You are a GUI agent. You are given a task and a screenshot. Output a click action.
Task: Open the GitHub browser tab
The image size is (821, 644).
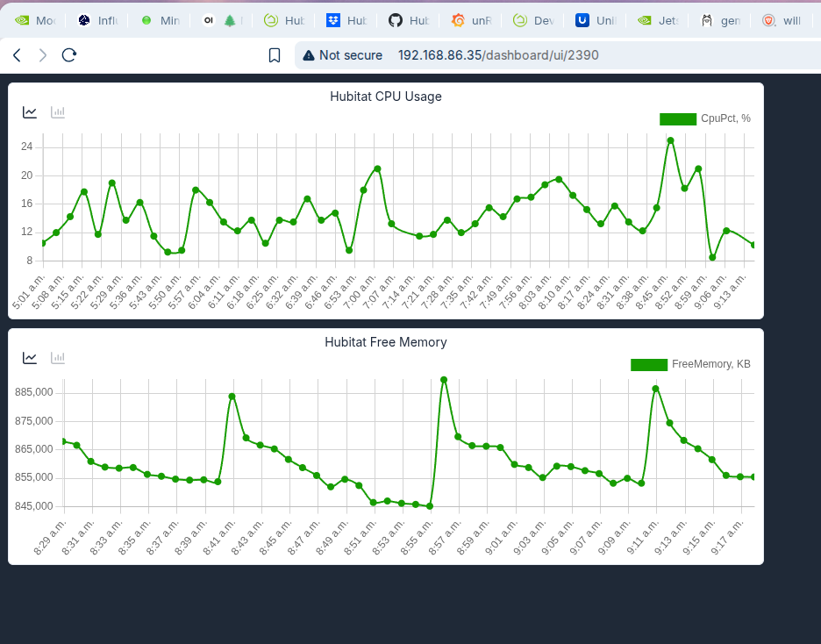[x=408, y=20]
